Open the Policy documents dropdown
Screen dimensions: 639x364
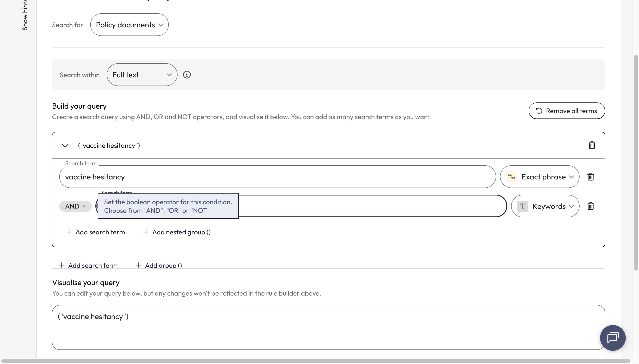[129, 25]
